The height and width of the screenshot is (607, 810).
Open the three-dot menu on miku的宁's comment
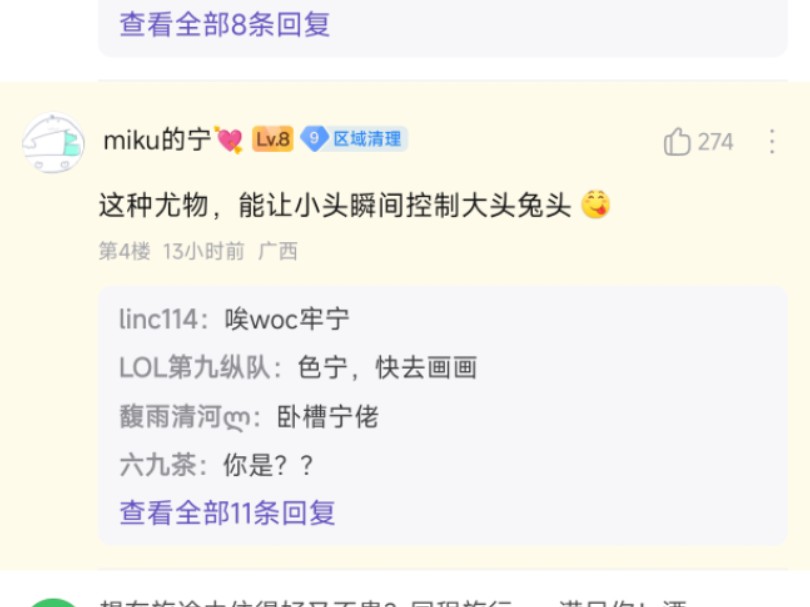tap(772, 141)
